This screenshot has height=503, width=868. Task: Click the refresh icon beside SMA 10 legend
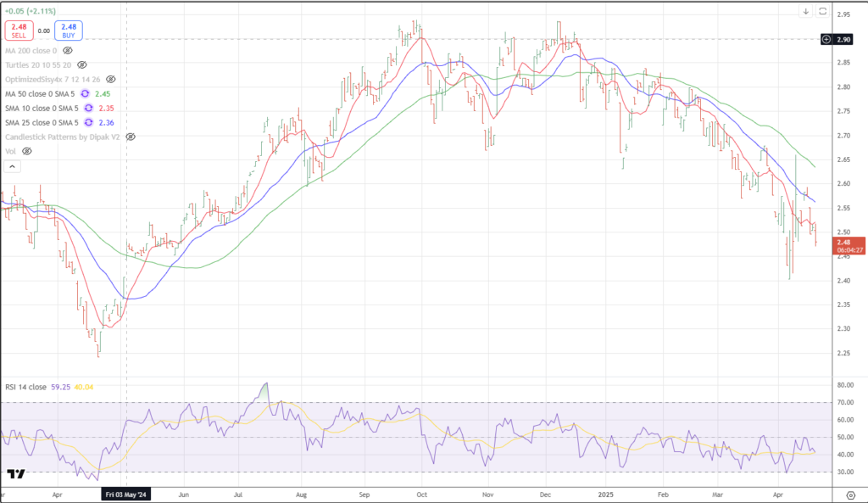88,108
